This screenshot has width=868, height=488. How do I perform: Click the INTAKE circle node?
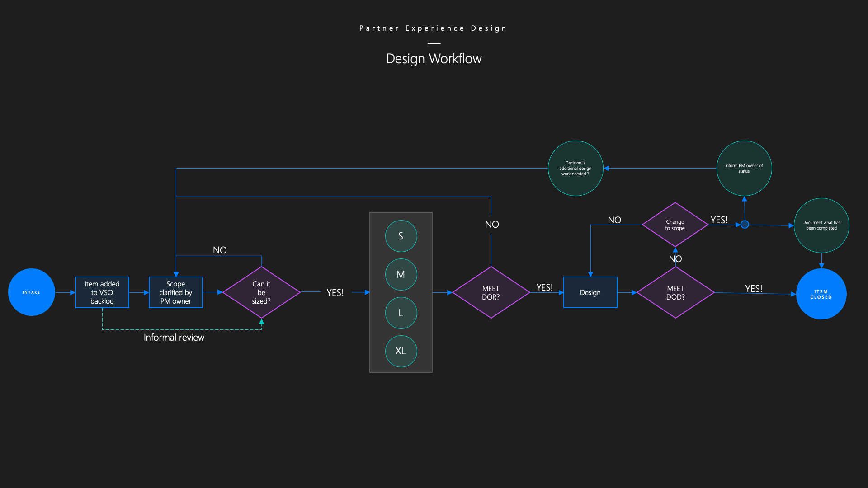(32, 292)
